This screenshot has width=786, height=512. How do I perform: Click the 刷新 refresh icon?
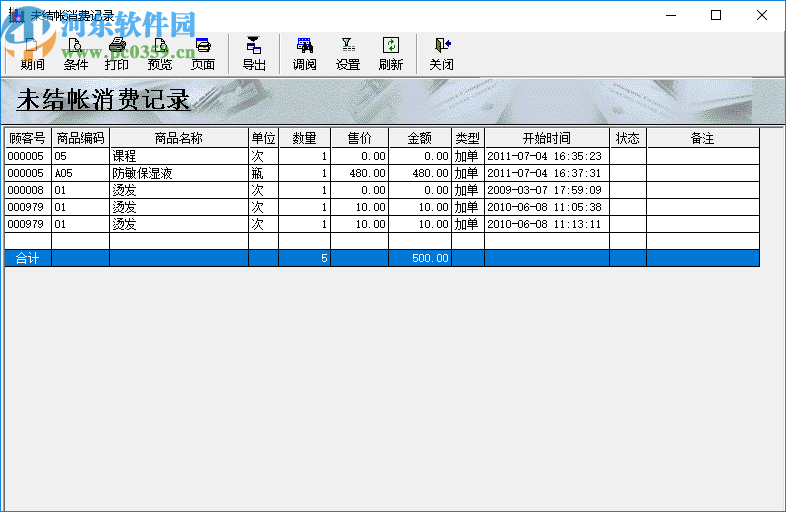(x=391, y=54)
